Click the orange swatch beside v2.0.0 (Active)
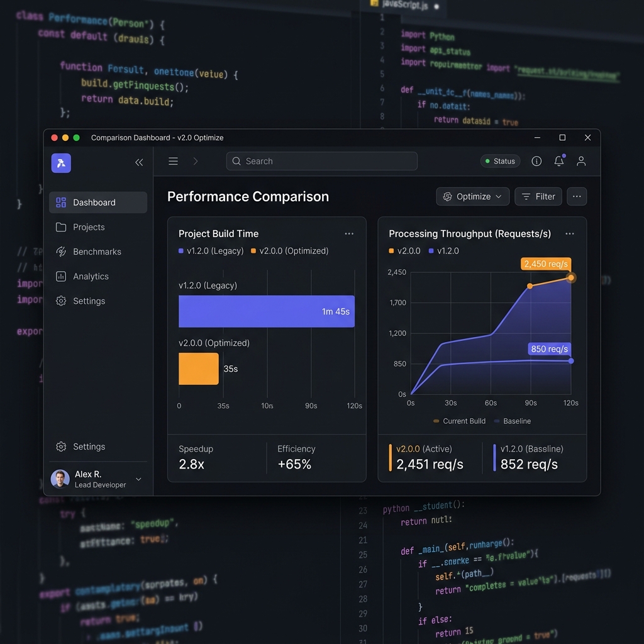644x644 pixels. [390, 458]
